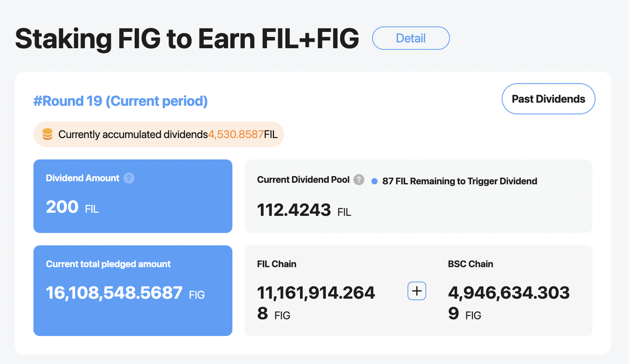Click the Current Dividend Pool help icon
Image resolution: width=629 pixels, height=364 pixels.
pyautogui.click(x=359, y=179)
